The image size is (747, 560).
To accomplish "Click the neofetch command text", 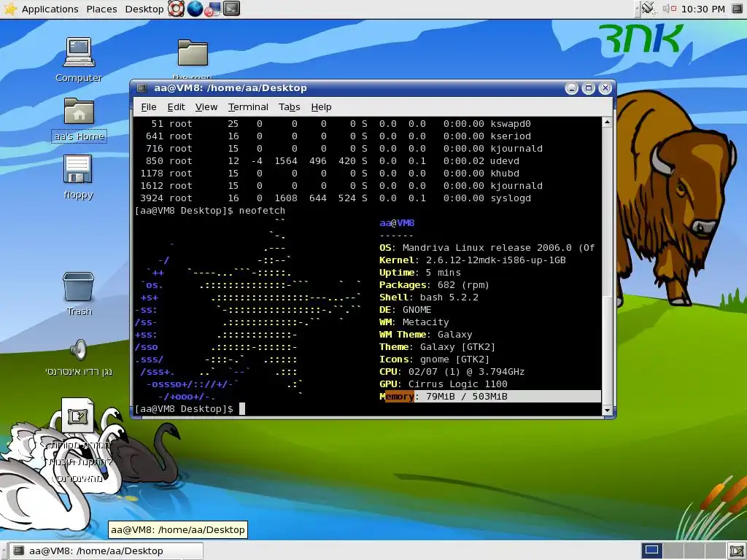I will [x=262, y=211].
